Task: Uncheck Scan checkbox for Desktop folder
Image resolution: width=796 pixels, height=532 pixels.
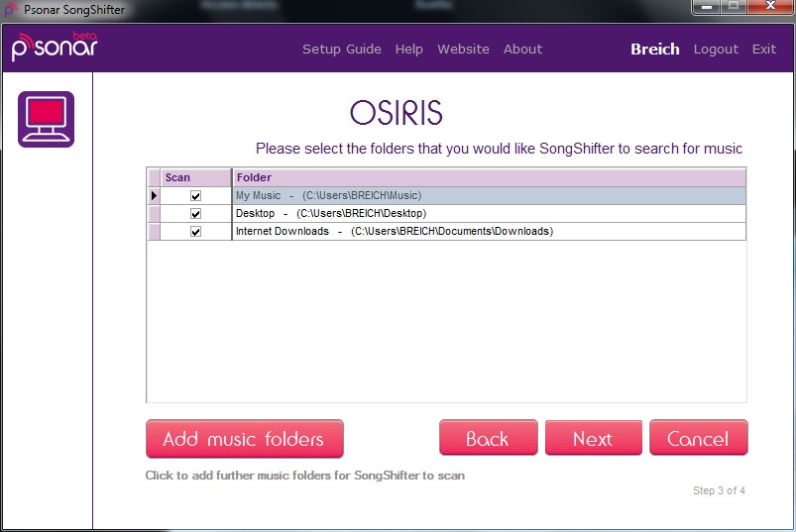Action: (195, 214)
